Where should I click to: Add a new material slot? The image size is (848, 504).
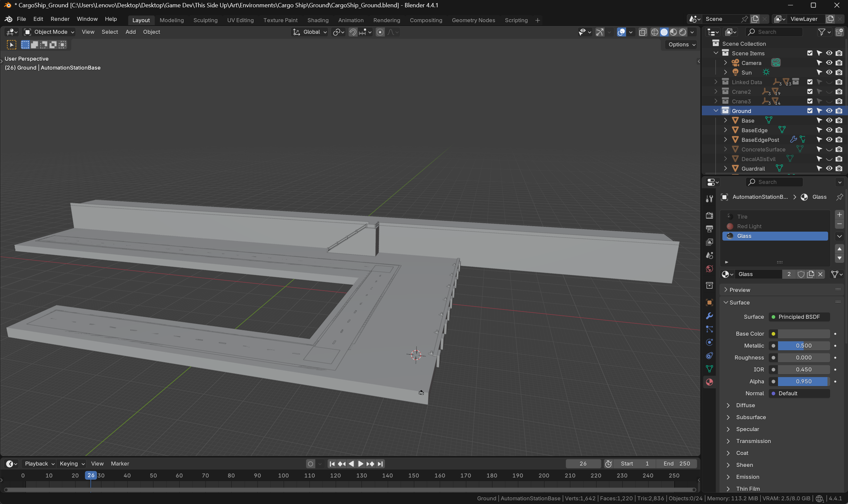pos(839,215)
